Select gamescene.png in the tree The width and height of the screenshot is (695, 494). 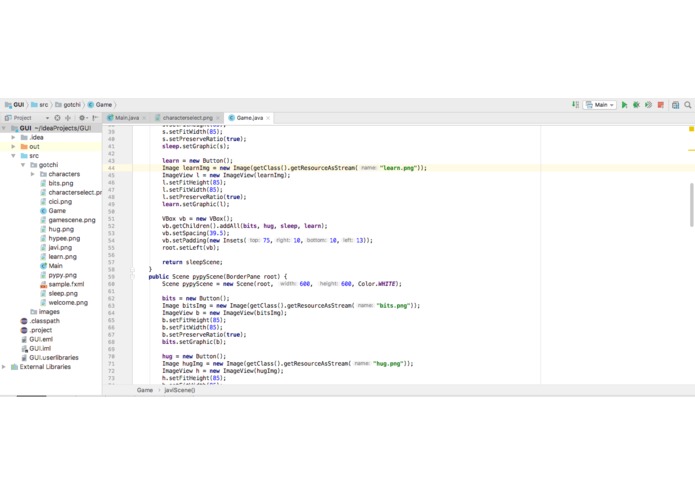click(x=72, y=220)
